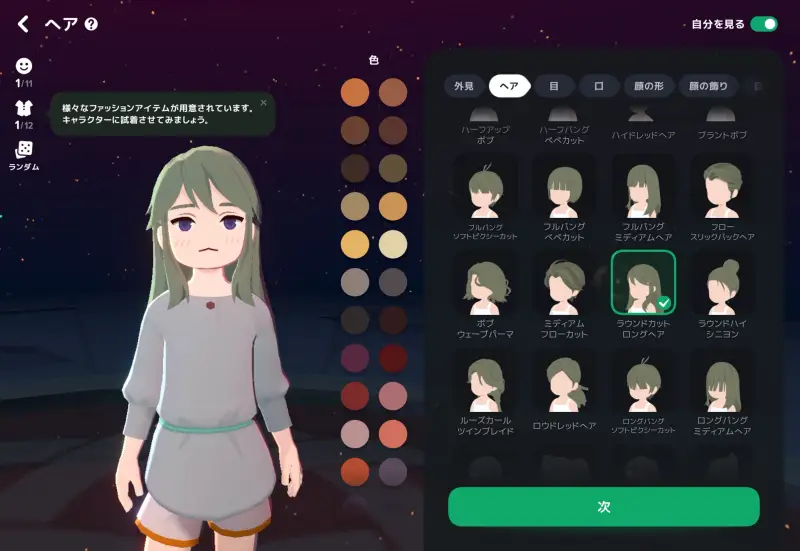Switch to the 目 tab
Screen dimensions: 800x551
(554, 86)
